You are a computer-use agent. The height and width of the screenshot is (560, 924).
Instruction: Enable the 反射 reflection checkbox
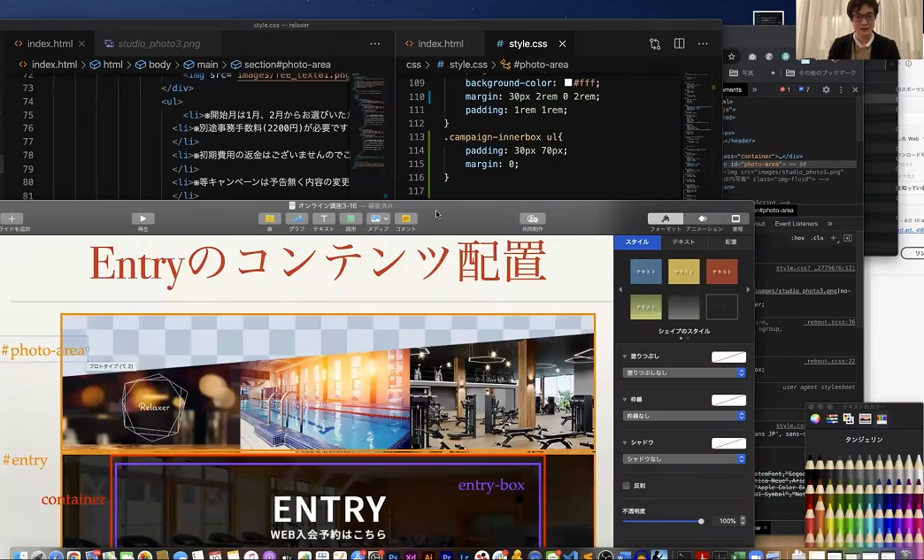coord(627,486)
